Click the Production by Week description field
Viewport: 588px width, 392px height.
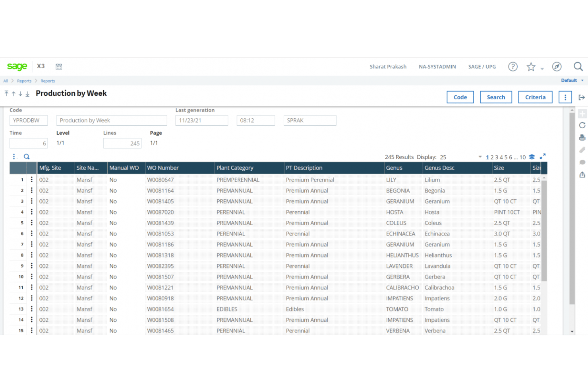(x=112, y=120)
